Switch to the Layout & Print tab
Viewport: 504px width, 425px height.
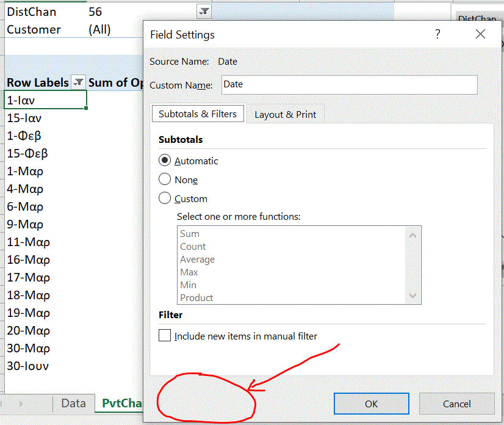pyautogui.click(x=285, y=114)
